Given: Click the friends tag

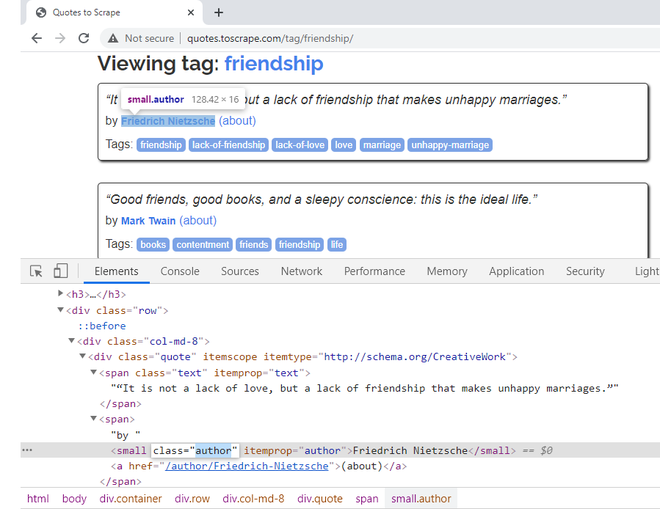Looking at the screenshot, I should coord(254,245).
